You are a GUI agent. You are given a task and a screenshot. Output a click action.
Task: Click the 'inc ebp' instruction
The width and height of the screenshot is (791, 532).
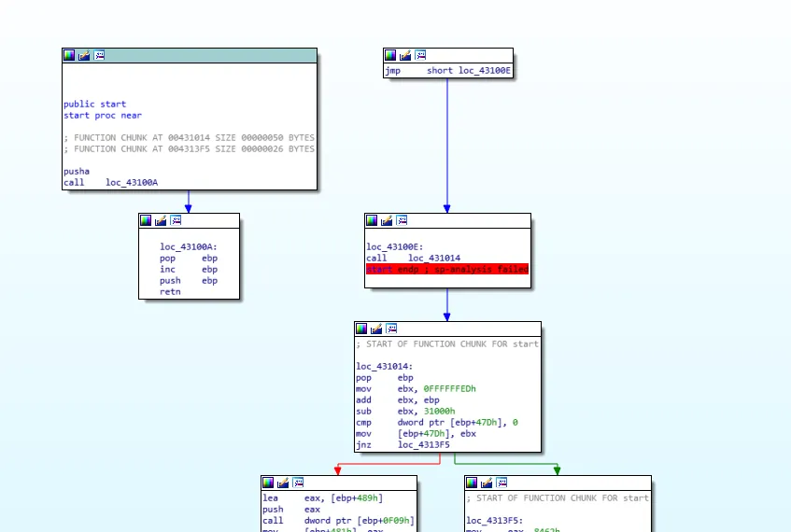(x=189, y=270)
